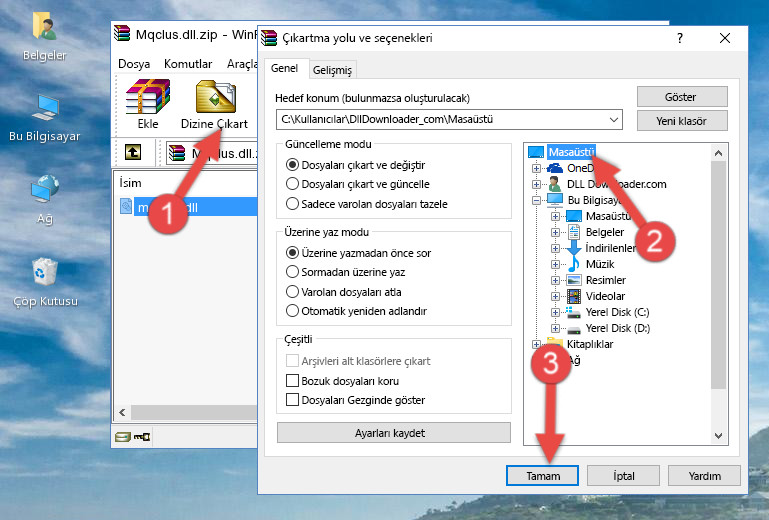The width and height of the screenshot is (769, 520).
Task: Open the Komutlar menu in WinRAR
Action: [188, 64]
